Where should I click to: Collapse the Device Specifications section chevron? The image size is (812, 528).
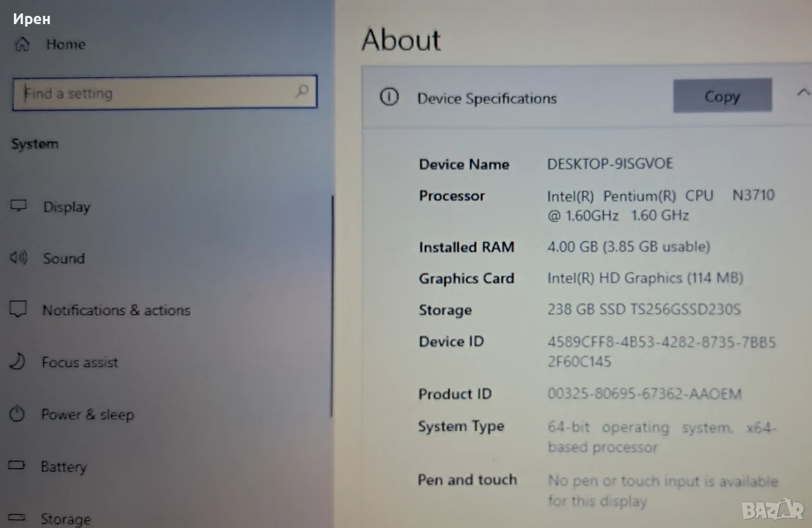[802, 93]
